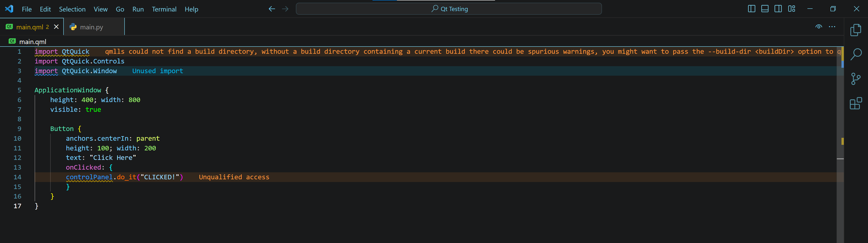
Task: Open the Explorer view in activity bar
Action: pyautogui.click(x=856, y=30)
